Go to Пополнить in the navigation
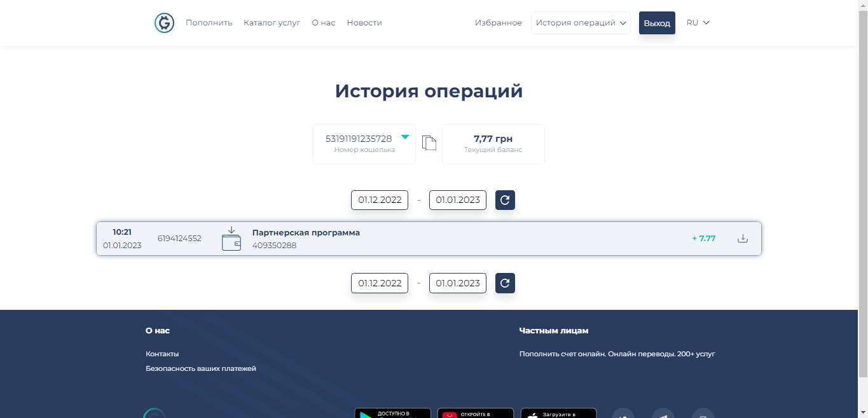 click(209, 23)
